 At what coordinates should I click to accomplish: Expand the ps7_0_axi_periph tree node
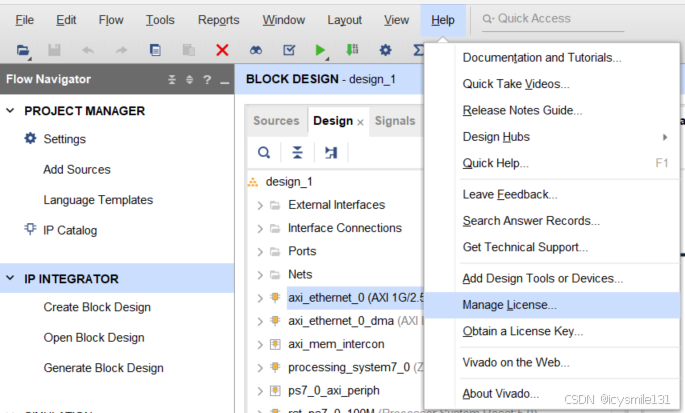pos(260,391)
